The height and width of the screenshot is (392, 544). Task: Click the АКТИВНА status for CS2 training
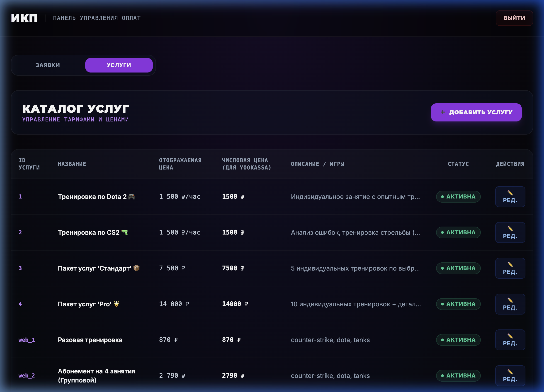458,232
